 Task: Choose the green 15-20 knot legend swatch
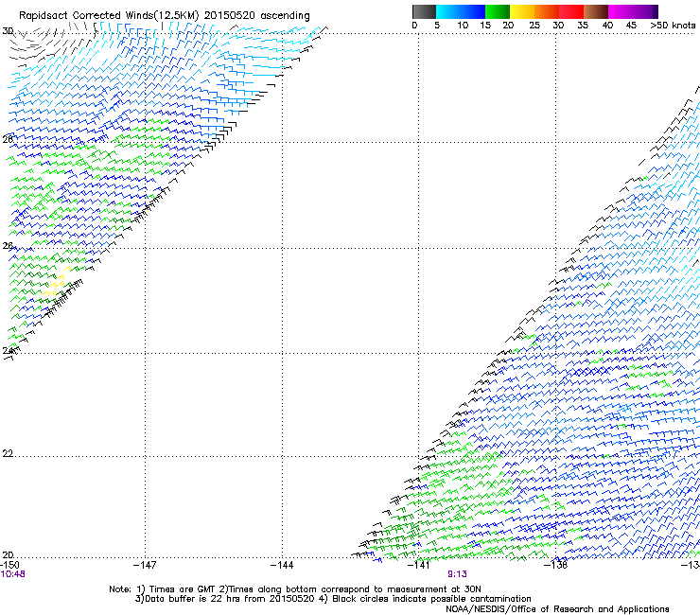point(498,11)
